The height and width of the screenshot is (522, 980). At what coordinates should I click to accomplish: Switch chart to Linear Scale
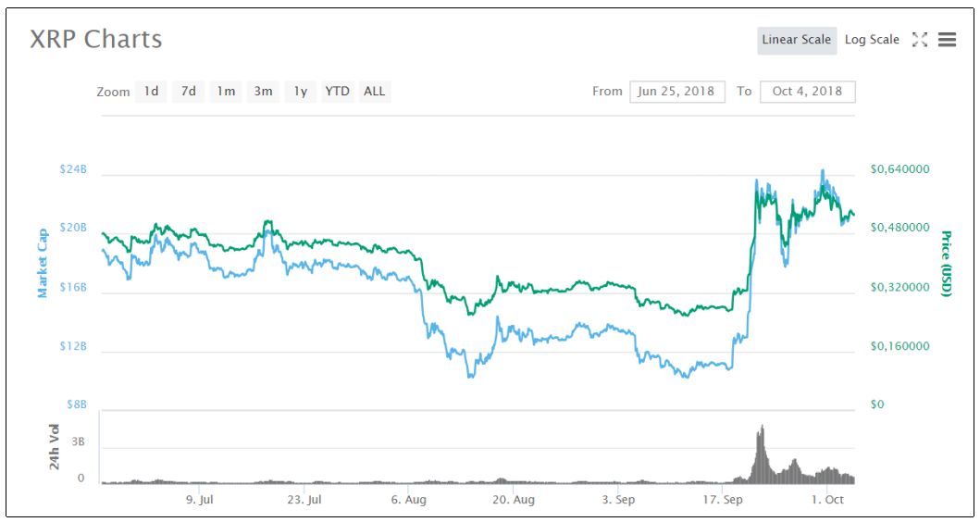tap(797, 40)
